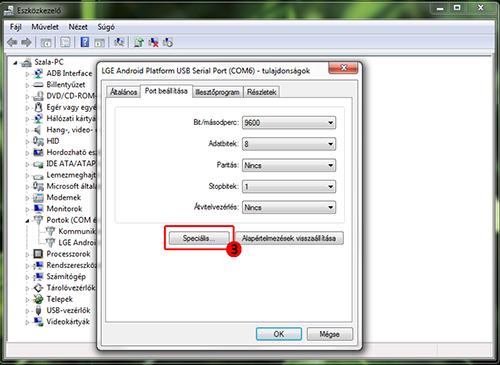Click the Lemezmeghajtók disk drive icon

[39, 176]
